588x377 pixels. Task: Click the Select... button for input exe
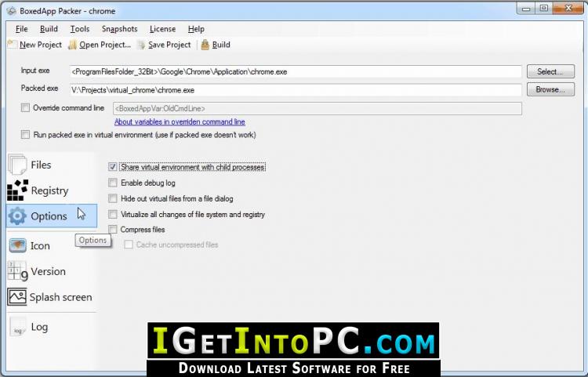point(550,71)
